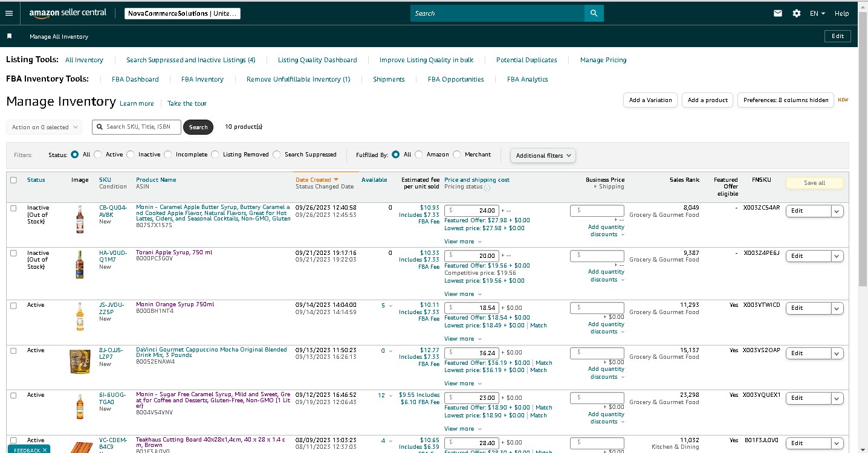This screenshot has height=453, width=868.
Task: Open the Learn more link
Action: tap(137, 103)
